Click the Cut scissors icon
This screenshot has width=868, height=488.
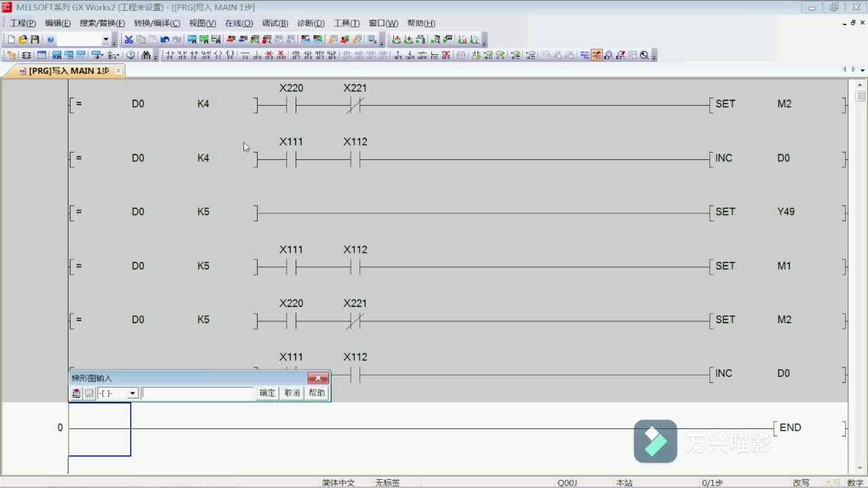tap(129, 40)
